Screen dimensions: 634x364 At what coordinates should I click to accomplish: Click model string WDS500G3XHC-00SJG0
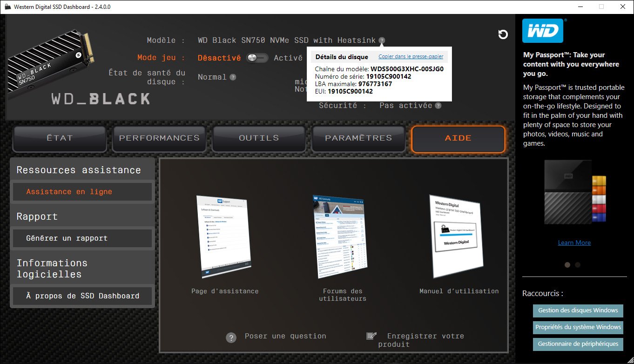click(x=407, y=69)
